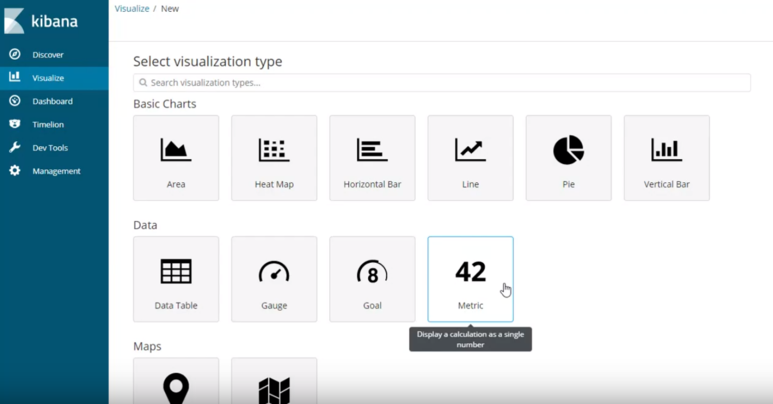Open Dev Tools from sidebar
Image resolution: width=773 pixels, height=404 pixels.
[50, 147]
